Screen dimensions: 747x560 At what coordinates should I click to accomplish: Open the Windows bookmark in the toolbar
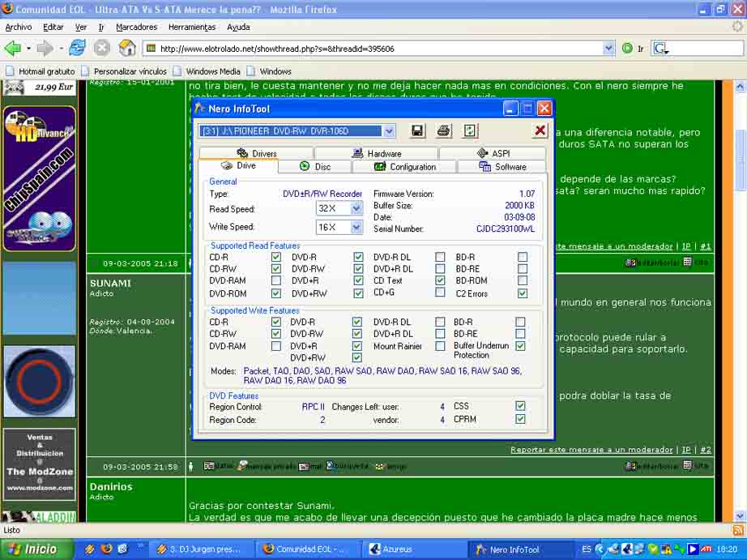coord(269,71)
